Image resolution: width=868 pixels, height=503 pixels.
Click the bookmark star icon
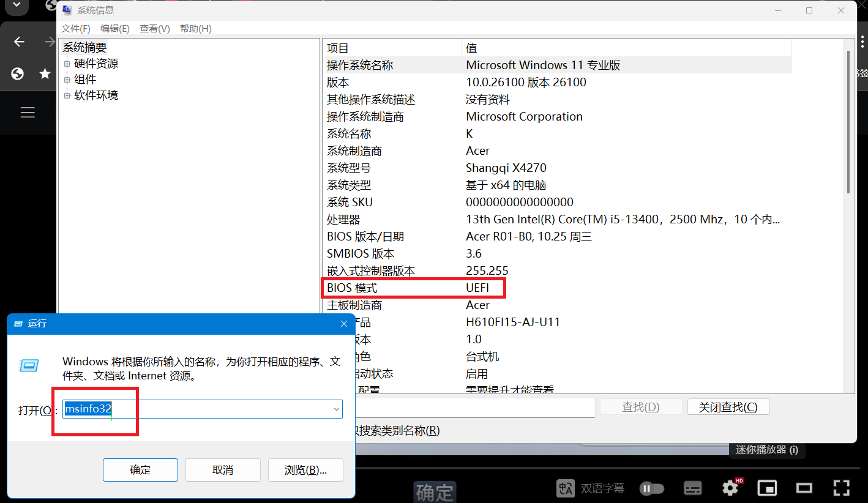pos(45,73)
